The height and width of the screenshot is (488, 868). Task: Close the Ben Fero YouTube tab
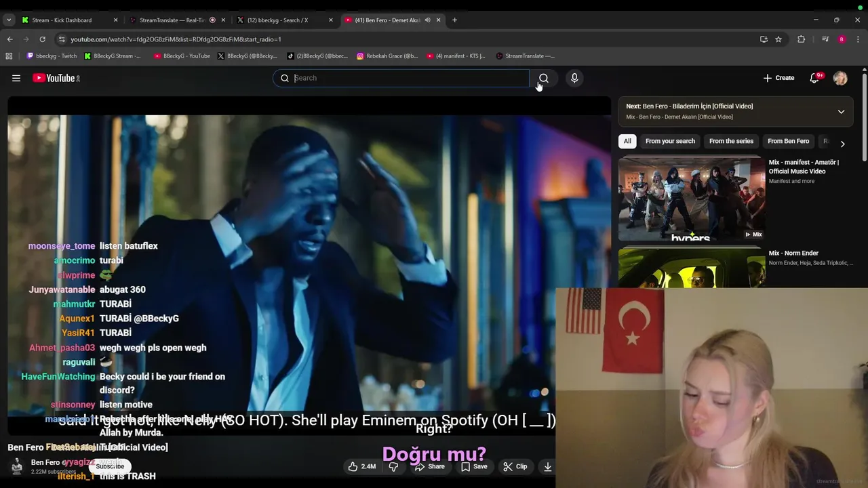tap(438, 20)
